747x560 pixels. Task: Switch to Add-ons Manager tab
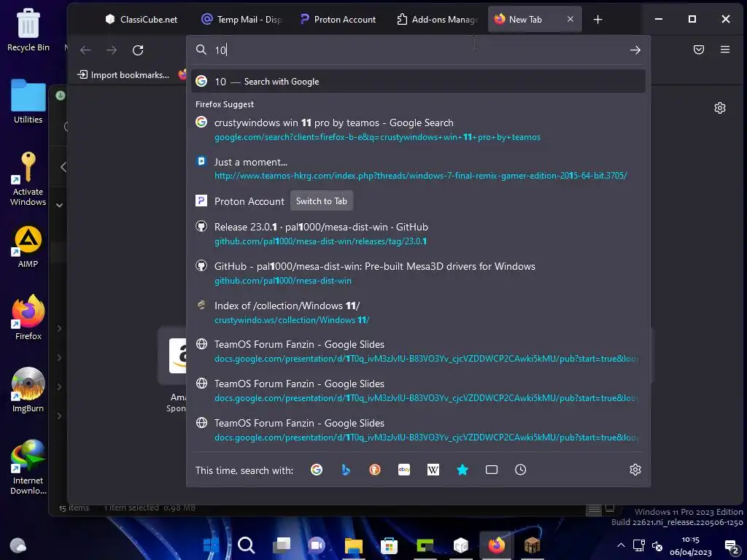[438, 20]
